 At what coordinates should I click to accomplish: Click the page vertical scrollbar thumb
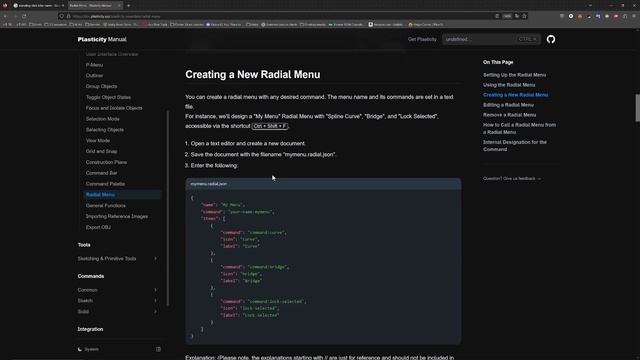tap(638, 108)
